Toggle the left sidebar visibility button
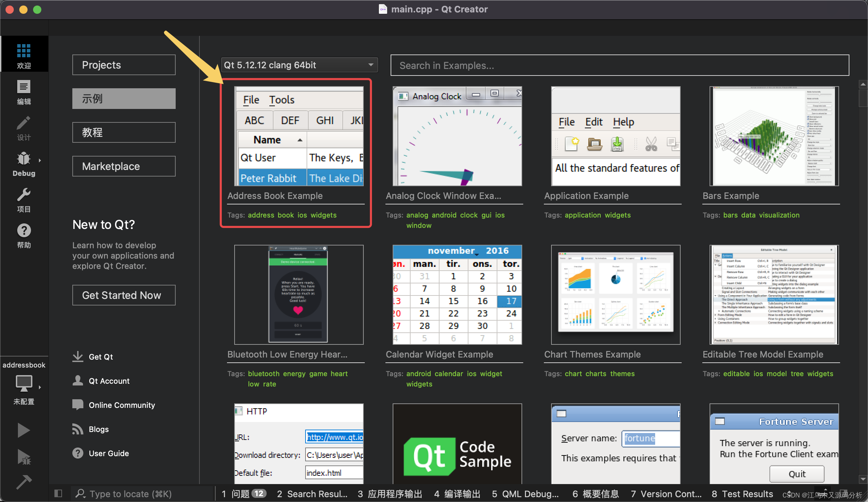Viewport: 868px width, 502px height. 58,493
